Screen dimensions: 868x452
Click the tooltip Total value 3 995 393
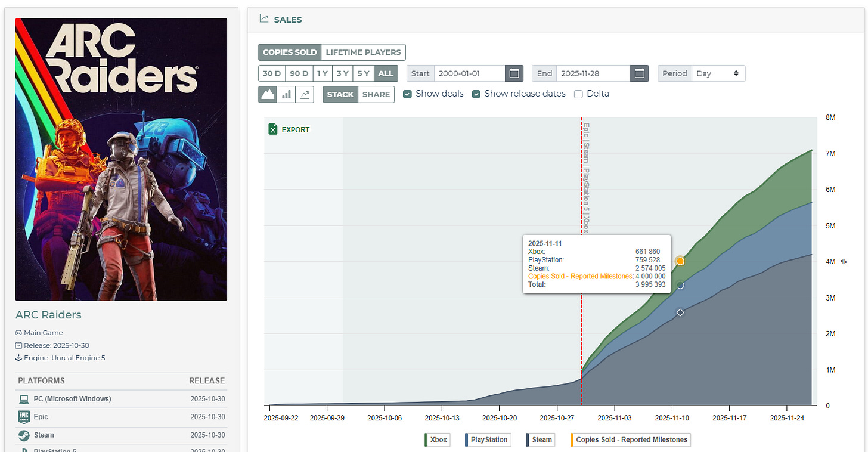click(x=650, y=284)
